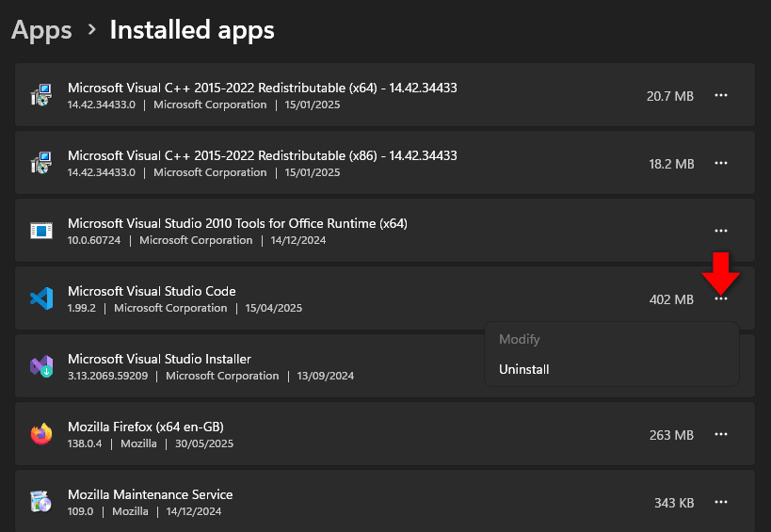The image size is (771, 532).
Task: Click the Visual Studio Code app icon
Action: click(41, 298)
